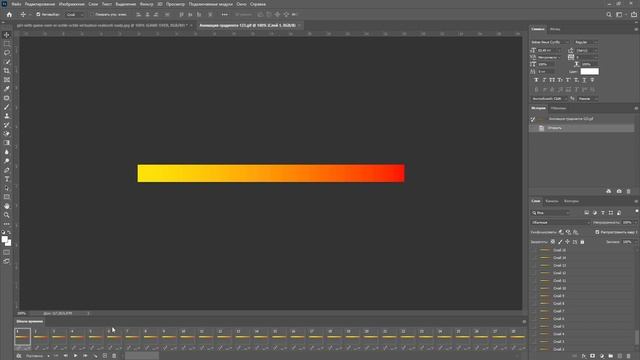Select the Lasso tool
This screenshot has height=360, width=640.
click(7, 53)
